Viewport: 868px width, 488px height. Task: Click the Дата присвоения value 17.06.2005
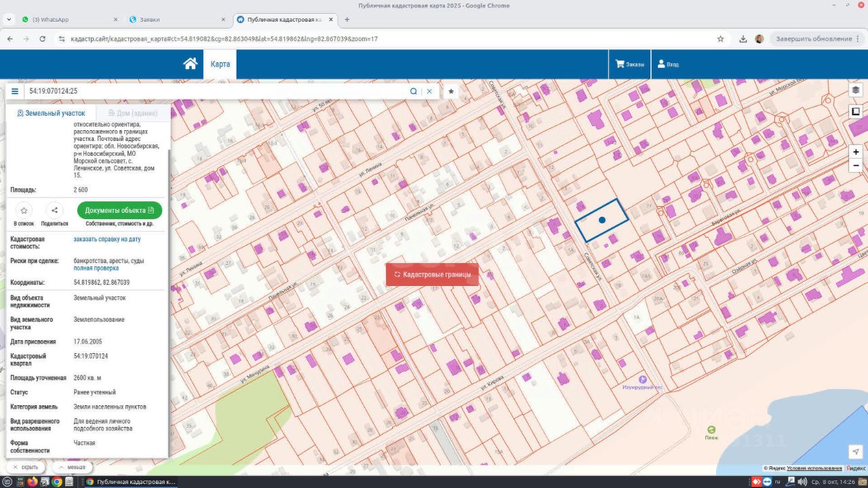[x=88, y=342]
